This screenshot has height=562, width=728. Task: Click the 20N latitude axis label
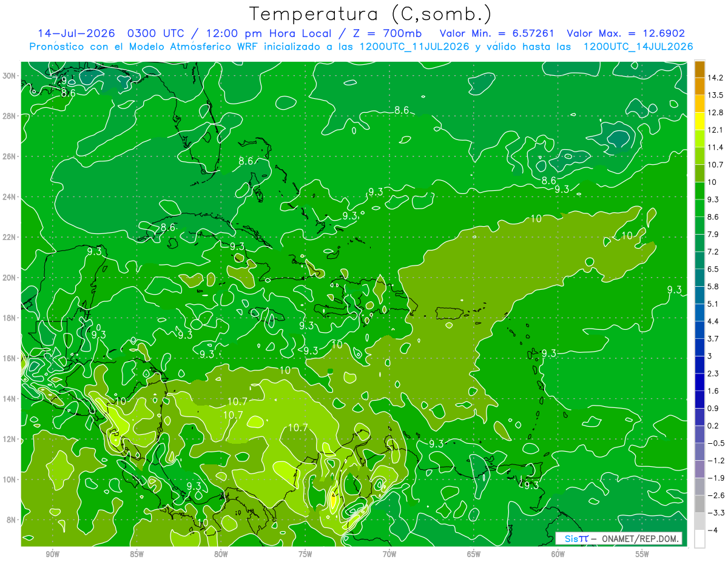(x=10, y=278)
